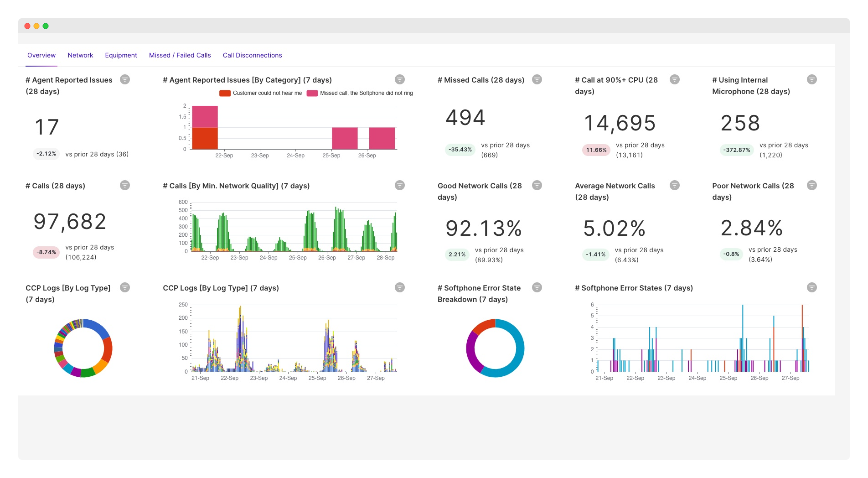Click filter icon for Missed Calls card
The height and width of the screenshot is (478, 868).
coord(537,79)
